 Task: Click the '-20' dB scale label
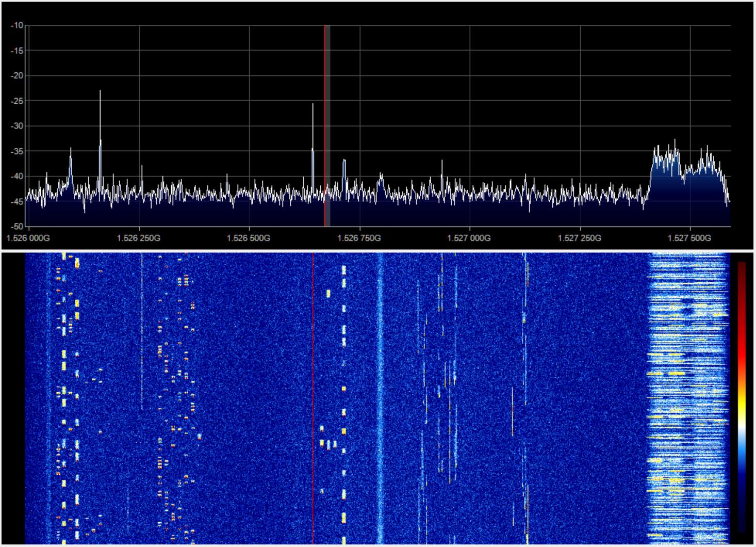pos(18,76)
